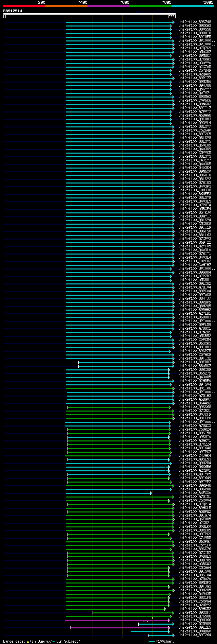
Task: Click the =100char. scale legend
Action: coord(161,641)
